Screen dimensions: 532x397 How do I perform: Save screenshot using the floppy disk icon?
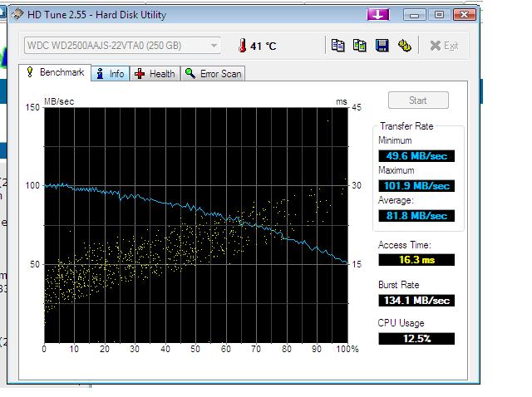(x=382, y=46)
